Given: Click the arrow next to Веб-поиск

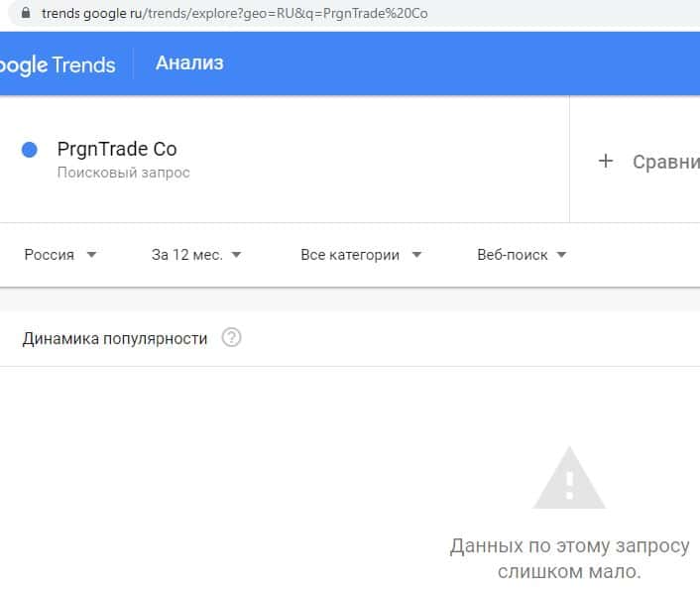Looking at the screenshot, I should coord(561,255).
